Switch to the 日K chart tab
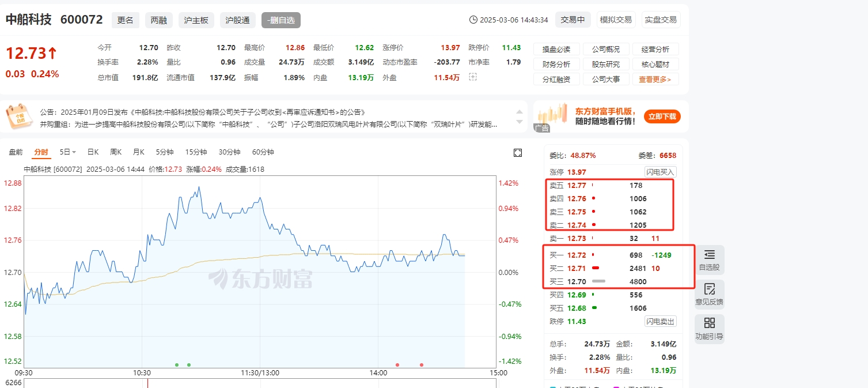Screen dimensions: 868x388 point(93,152)
